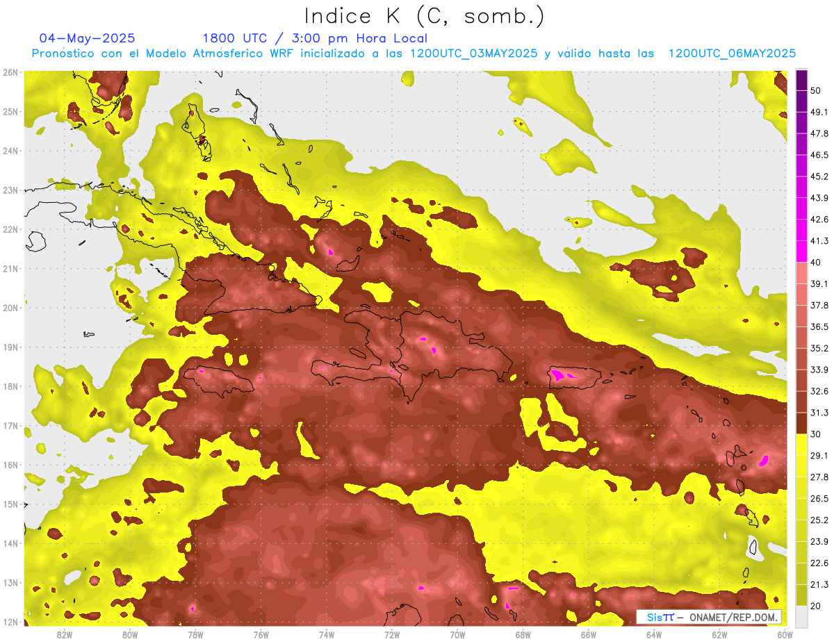Click the latitude label "20N"
This screenshot has width=834, height=644.
click(x=10, y=308)
